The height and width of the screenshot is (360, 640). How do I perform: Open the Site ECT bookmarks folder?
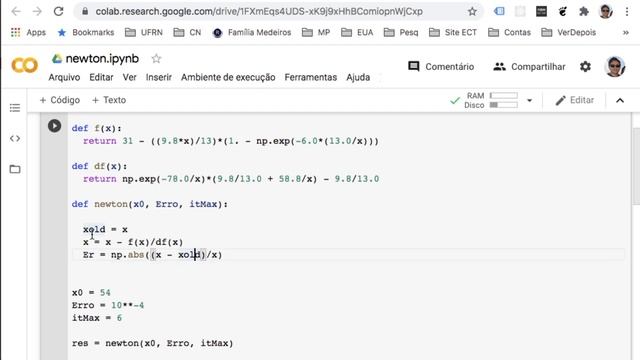click(453, 32)
